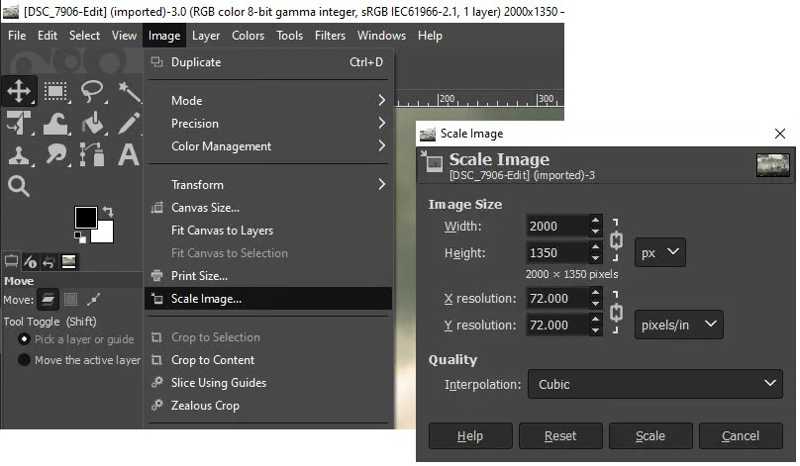Swap foreground and background colors arrow
This screenshot has width=800, height=466.
(108, 211)
